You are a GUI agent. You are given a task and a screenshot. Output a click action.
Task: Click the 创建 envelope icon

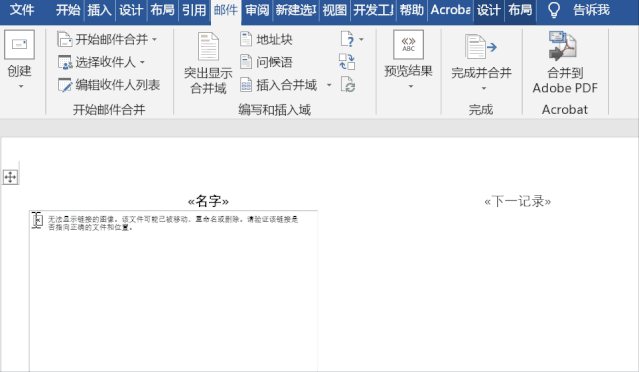click(x=19, y=44)
